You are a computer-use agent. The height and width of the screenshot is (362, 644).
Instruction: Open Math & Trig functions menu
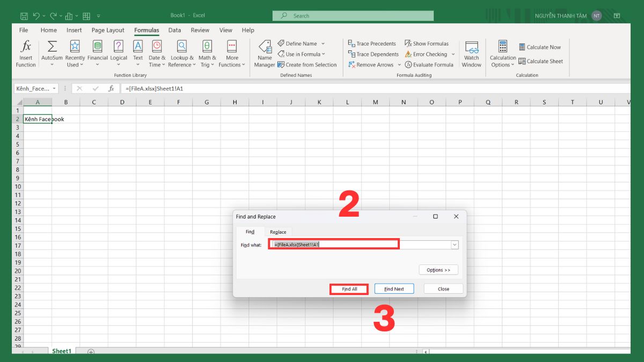[x=207, y=54]
